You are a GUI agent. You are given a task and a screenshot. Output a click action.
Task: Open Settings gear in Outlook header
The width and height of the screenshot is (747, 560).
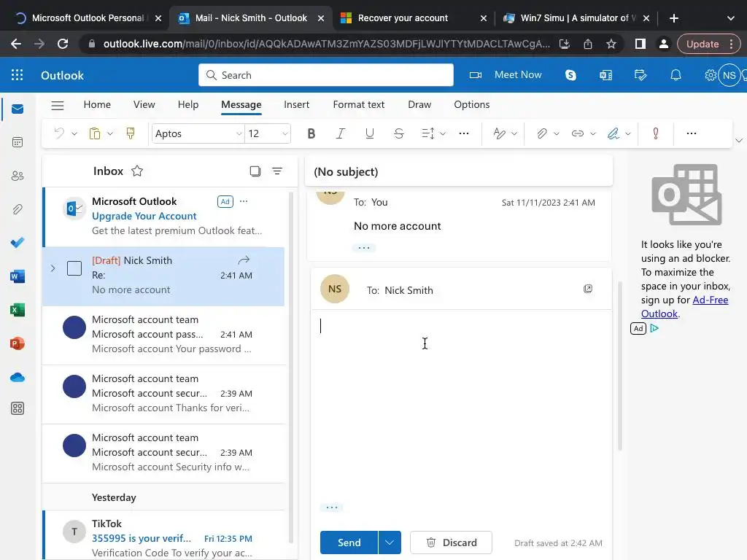point(711,75)
